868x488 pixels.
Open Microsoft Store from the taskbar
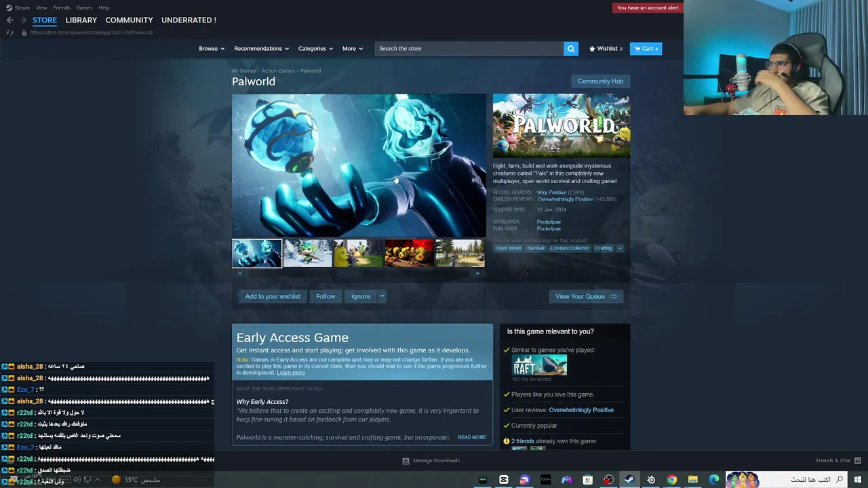click(x=588, y=480)
